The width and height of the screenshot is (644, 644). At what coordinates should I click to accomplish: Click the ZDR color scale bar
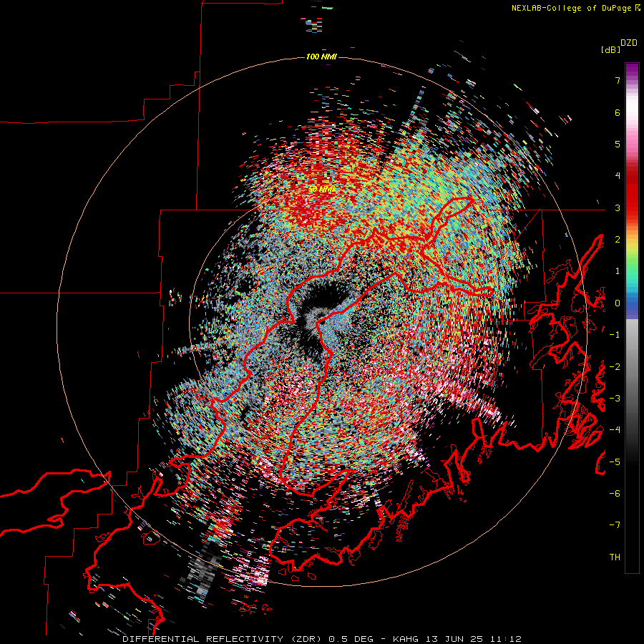[x=632, y=318]
